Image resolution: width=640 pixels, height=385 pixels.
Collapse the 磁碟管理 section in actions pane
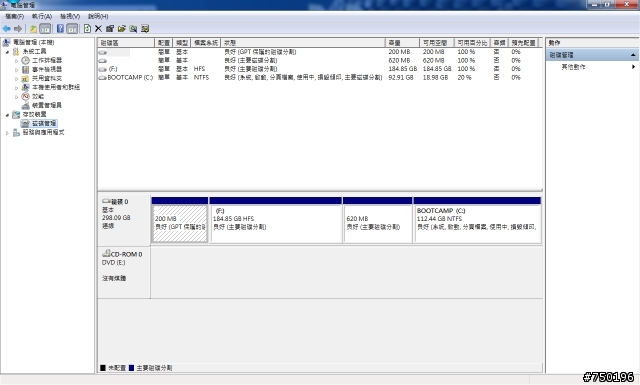coord(633,55)
